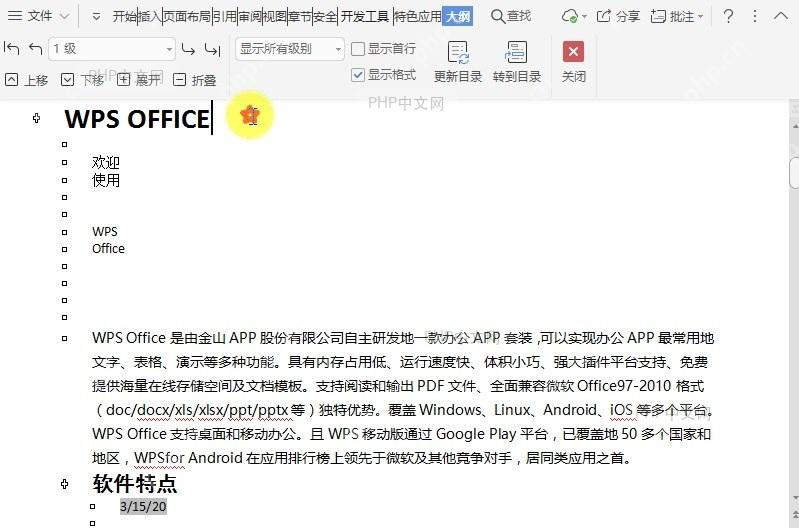Switch to the 插入 tab

(149, 16)
